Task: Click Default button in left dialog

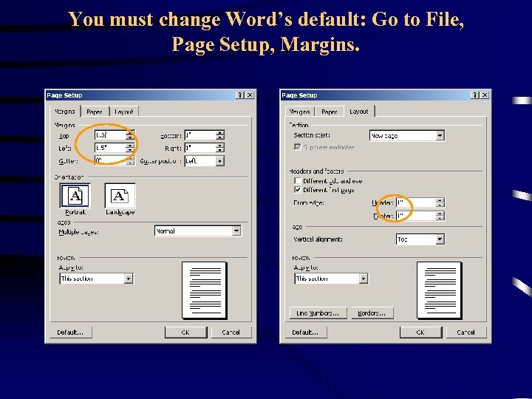Action: (x=70, y=332)
